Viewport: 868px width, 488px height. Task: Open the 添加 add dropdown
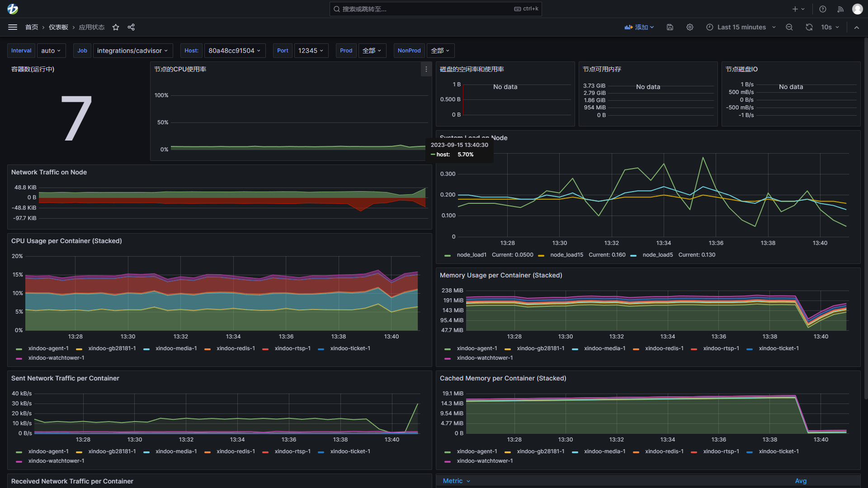coord(639,27)
